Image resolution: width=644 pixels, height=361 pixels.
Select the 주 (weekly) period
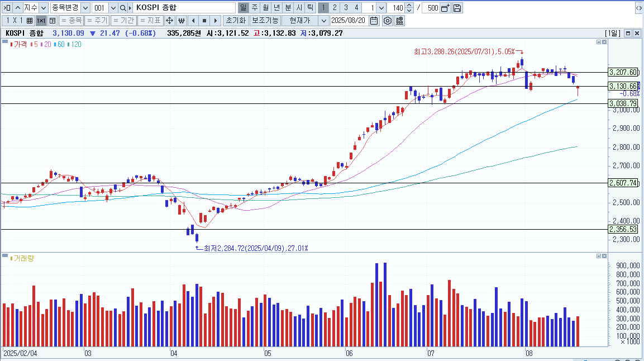pos(255,8)
